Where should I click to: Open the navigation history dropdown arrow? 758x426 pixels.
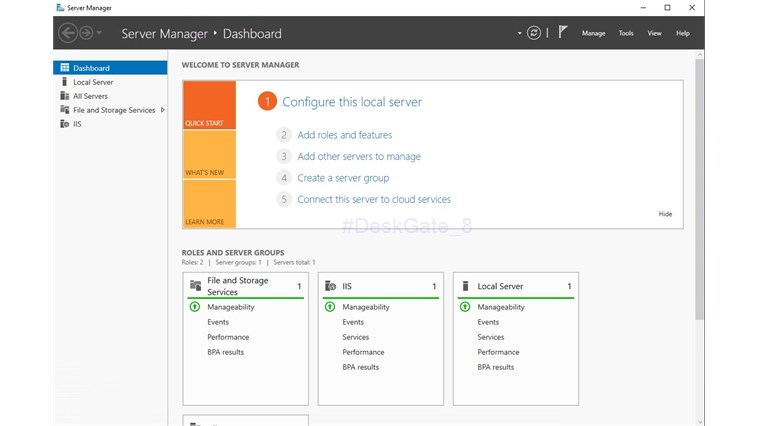pyautogui.click(x=99, y=33)
